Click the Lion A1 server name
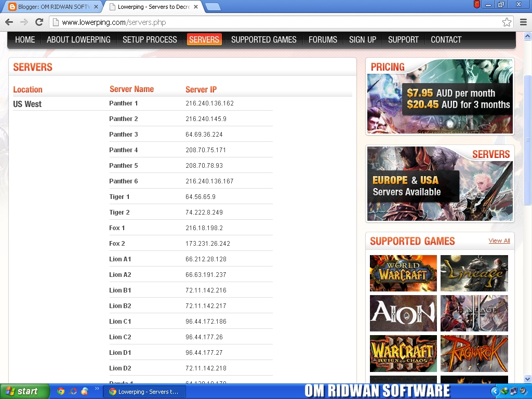 [120, 259]
